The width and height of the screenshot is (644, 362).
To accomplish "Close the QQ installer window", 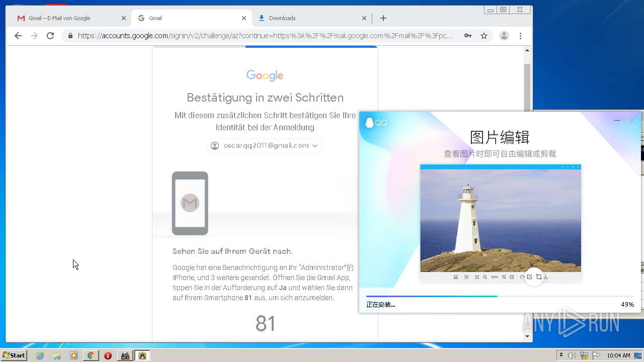I will 632,121.
